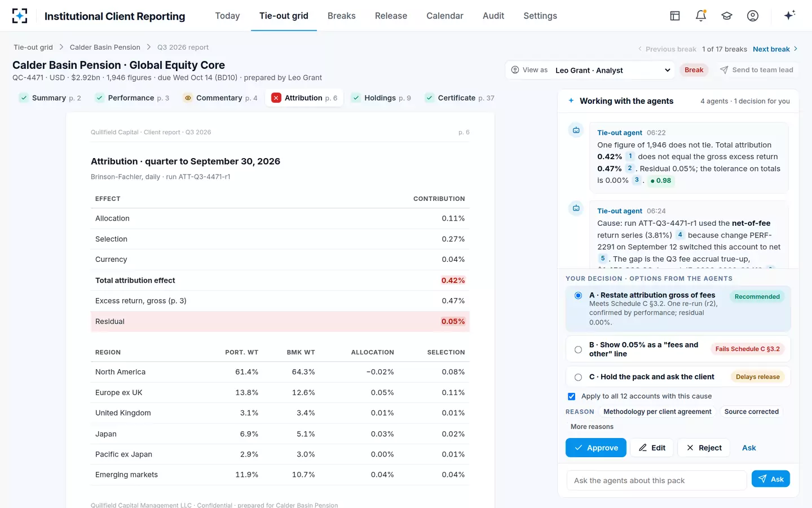Screen dimensions: 812x508
Task: Open citation 1 after 0.42%
Action: 630,156
